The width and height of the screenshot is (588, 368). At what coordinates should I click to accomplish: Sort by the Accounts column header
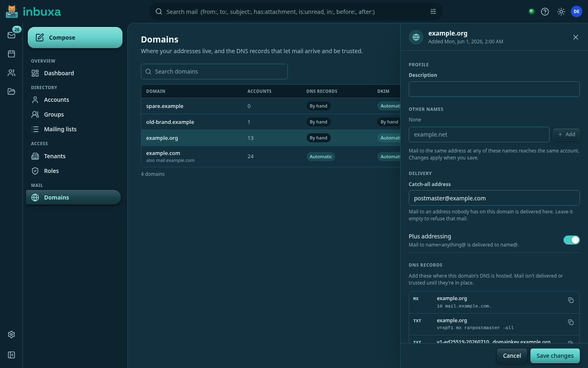pyautogui.click(x=259, y=91)
